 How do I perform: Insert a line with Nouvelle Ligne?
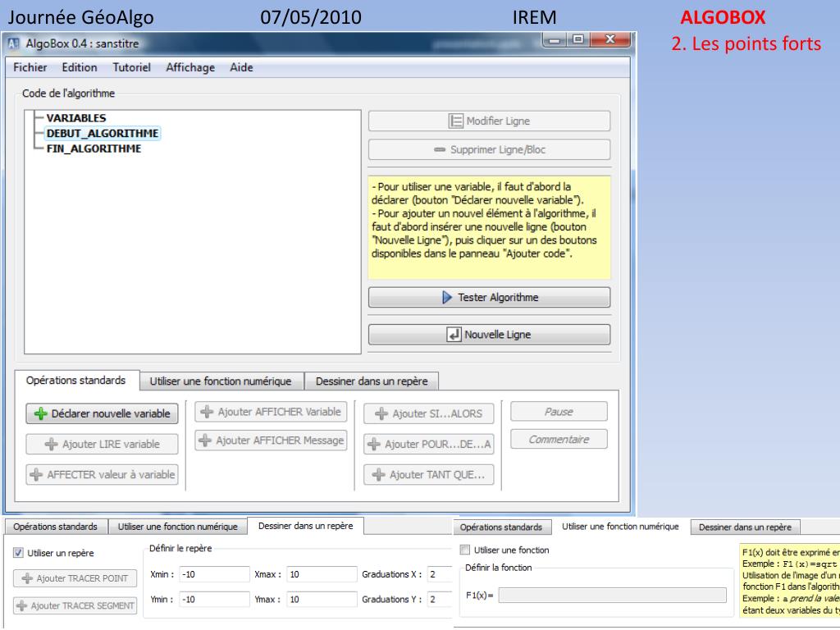(489, 335)
